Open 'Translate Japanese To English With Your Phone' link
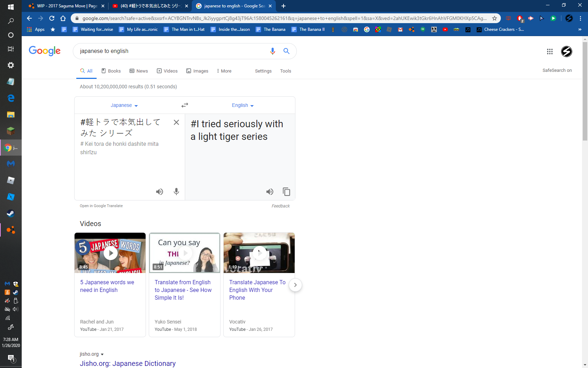Viewport: 588px width, 368px height. [257, 290]
